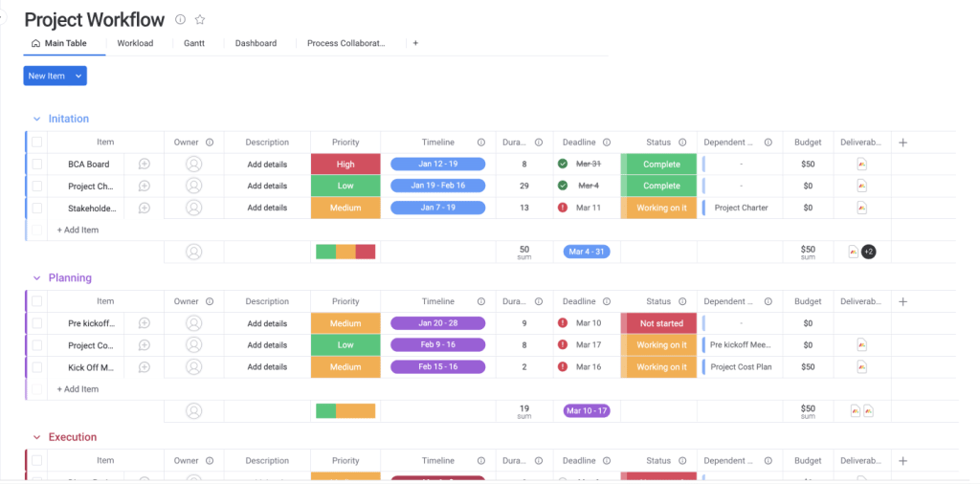
Task: Click Deadline column info icon in Planning group
Action: pyautogui.click(x=606, y=301)
